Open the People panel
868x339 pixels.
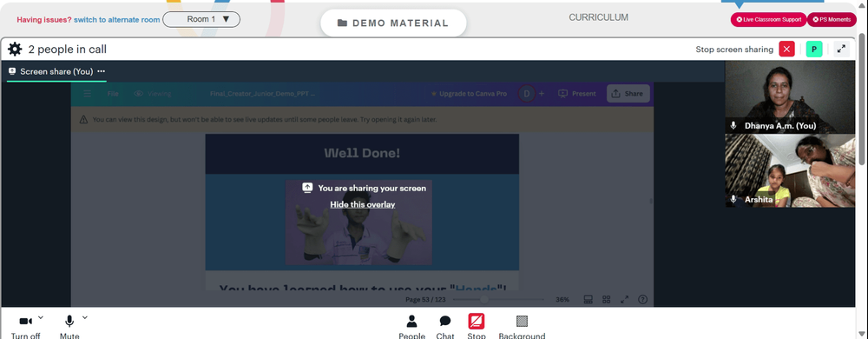point(411,326)
